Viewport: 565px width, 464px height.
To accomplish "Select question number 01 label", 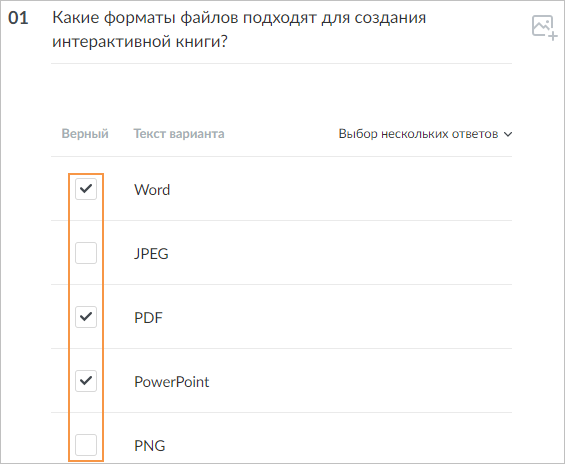I will click(x=18, y=18).
